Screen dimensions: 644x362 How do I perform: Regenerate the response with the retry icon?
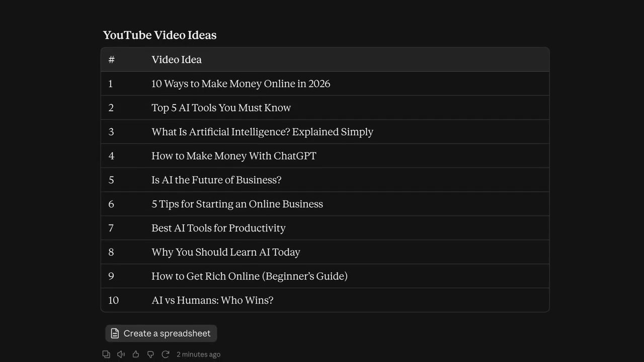(165, 354)
